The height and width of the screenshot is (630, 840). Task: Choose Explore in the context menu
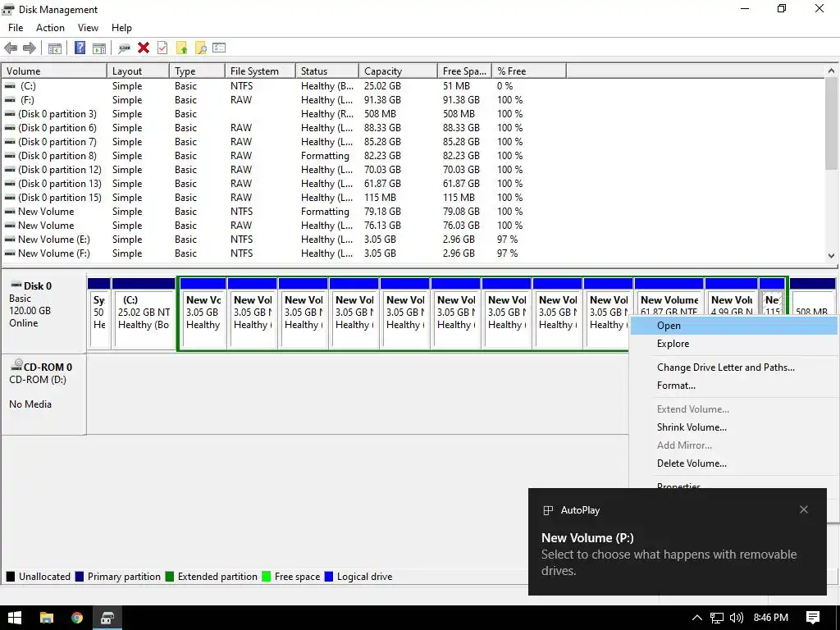tap(733, 344)
